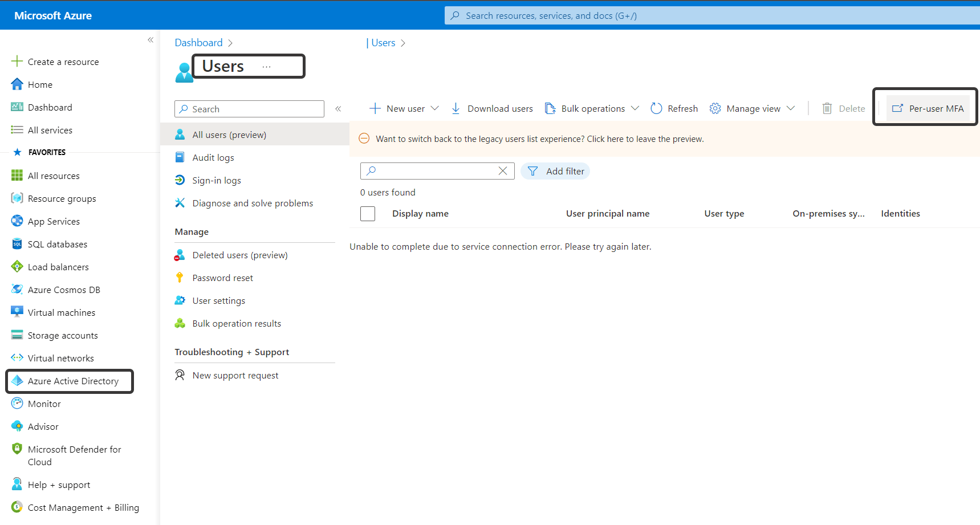980x525 pixels.
Task: Clear the user search with X icon
Action: click(x=503, y=171)
